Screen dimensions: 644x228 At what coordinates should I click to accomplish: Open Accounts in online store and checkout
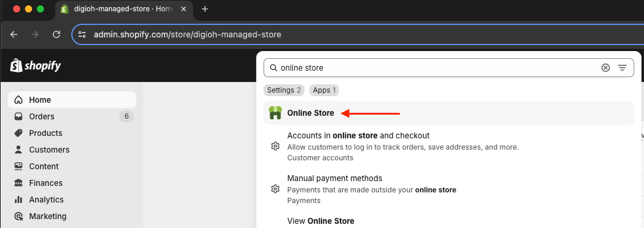point(449,147)
